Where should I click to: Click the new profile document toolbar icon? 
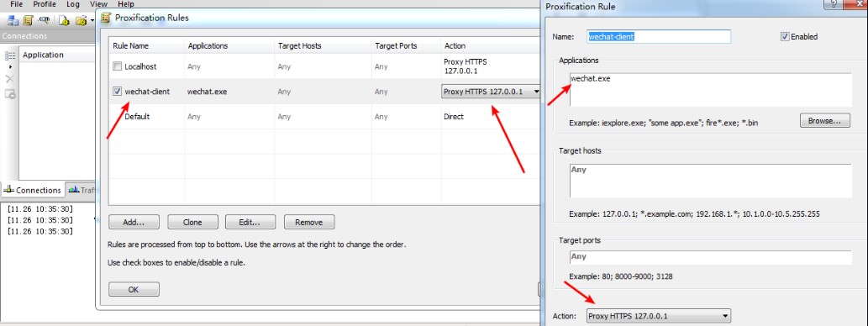(64, 20)
